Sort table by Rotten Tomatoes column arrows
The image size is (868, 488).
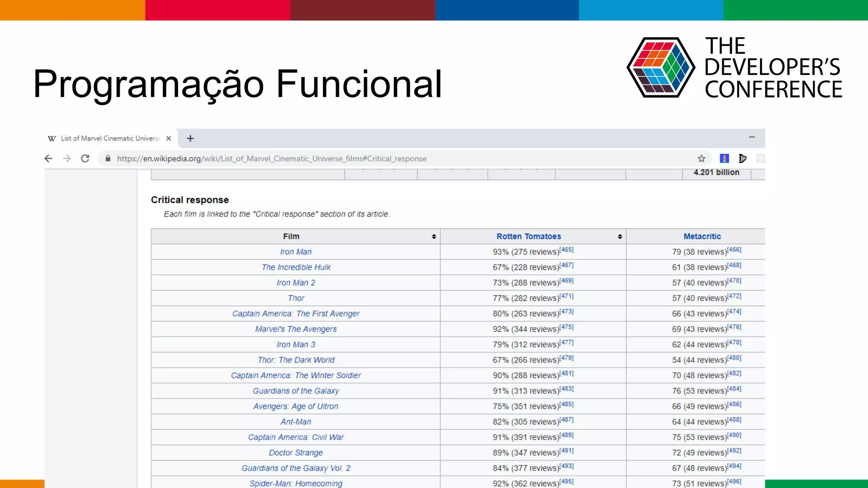click(620, 236)
